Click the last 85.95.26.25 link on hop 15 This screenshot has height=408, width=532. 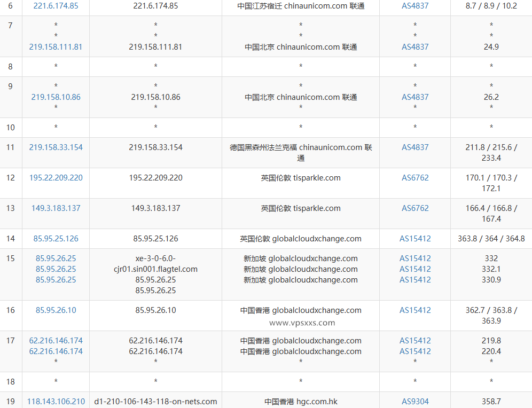coord(56,279)
